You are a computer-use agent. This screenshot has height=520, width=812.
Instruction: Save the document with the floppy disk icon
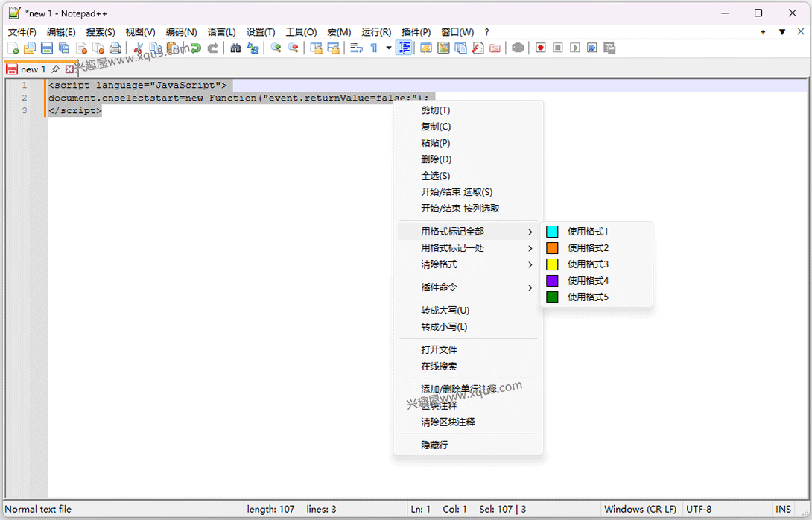click(x=47, y=48)
